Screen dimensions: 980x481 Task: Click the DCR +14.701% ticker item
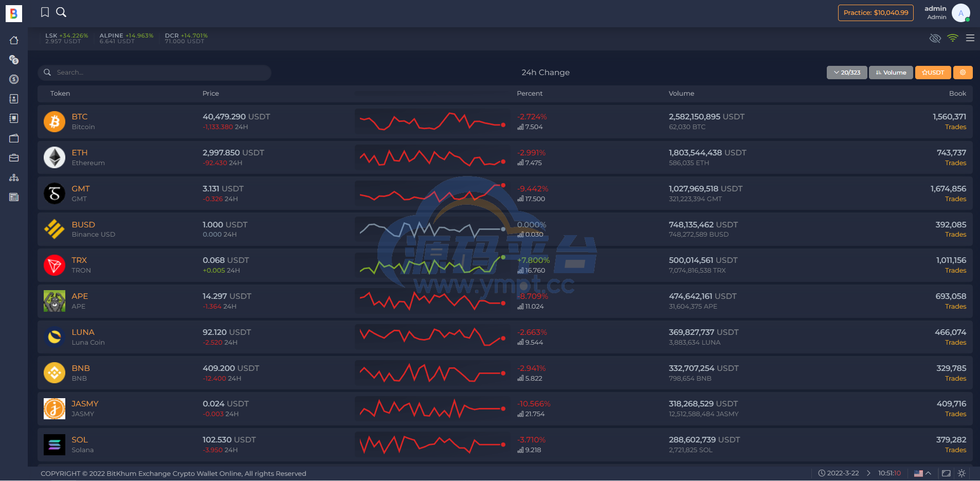tap(186, 39)
